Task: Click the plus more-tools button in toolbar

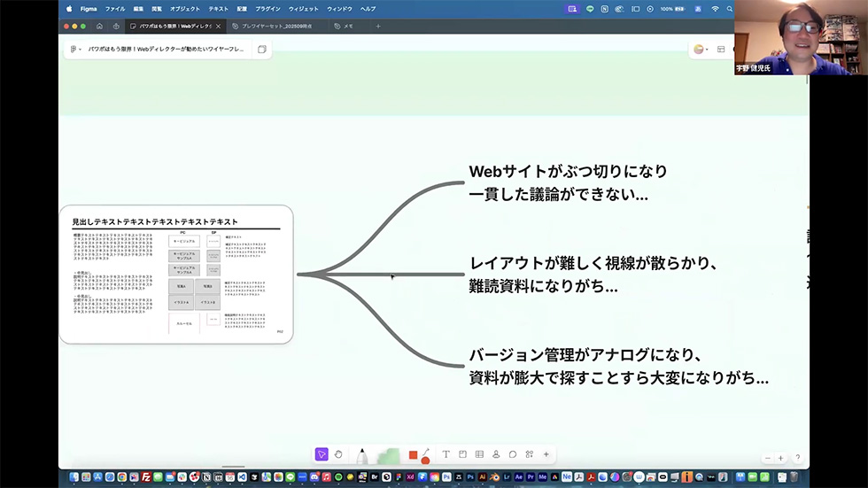Action: click(x=546, y=454)
